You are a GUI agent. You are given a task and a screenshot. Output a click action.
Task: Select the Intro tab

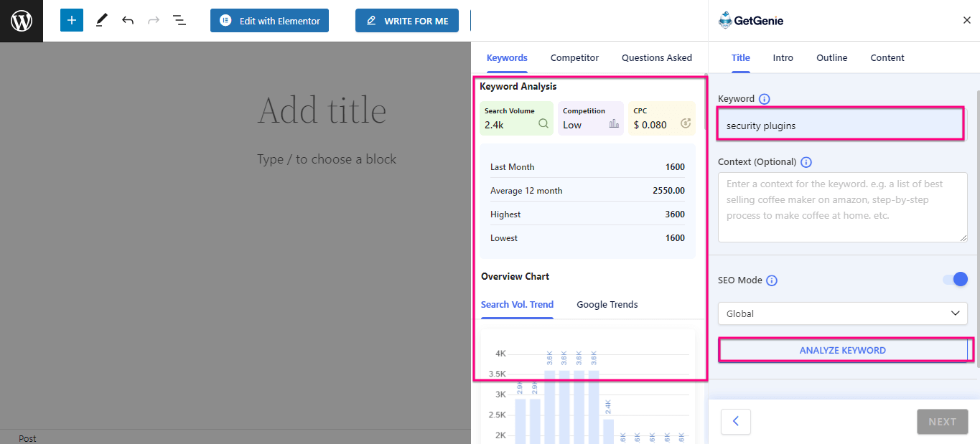pyautogui.click(x=783, y=58)
